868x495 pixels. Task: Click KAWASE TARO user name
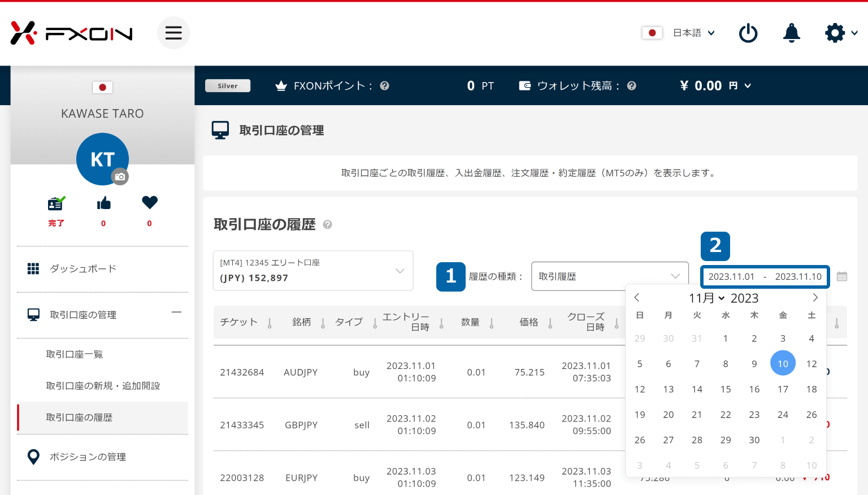pos(102,114)
